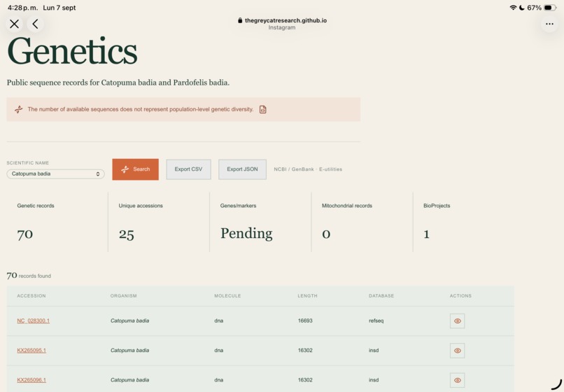Open accession link KX265096.1
564x392 pixels.
31,380
